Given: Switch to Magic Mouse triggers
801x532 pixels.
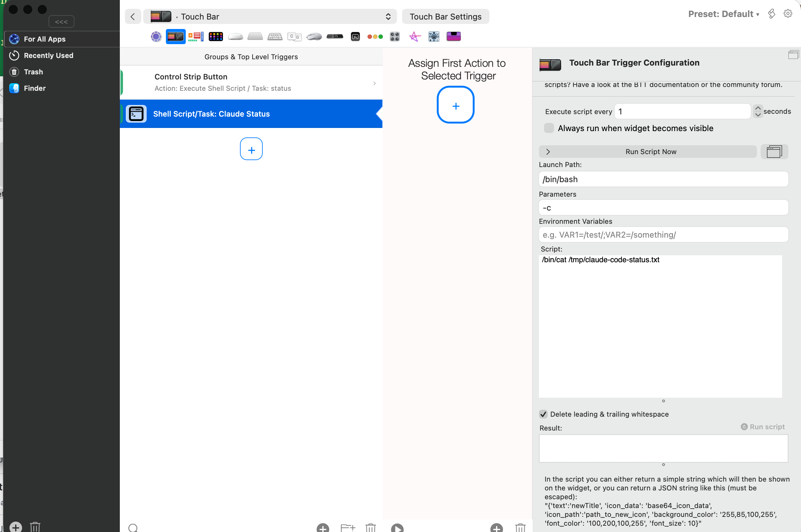Looking at the screenshot, I should [x=235, y=36].
